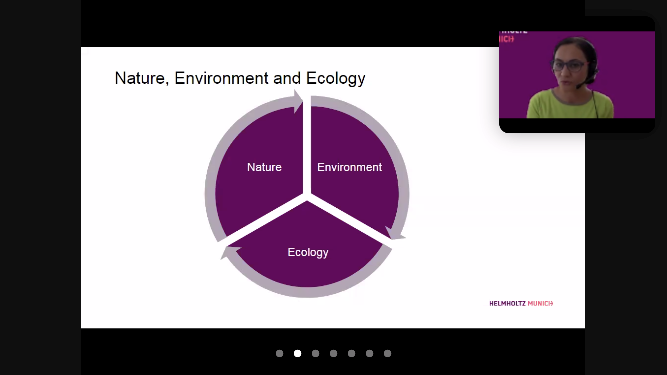Click the slide title Nature, Environment and Ecology
This screenshot has height=375, width=667.
point(240,78)
